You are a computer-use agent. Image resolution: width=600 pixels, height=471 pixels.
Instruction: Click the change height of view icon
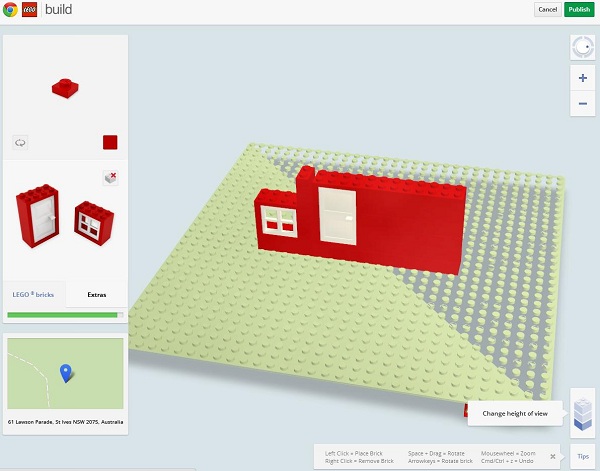(582, 411)
